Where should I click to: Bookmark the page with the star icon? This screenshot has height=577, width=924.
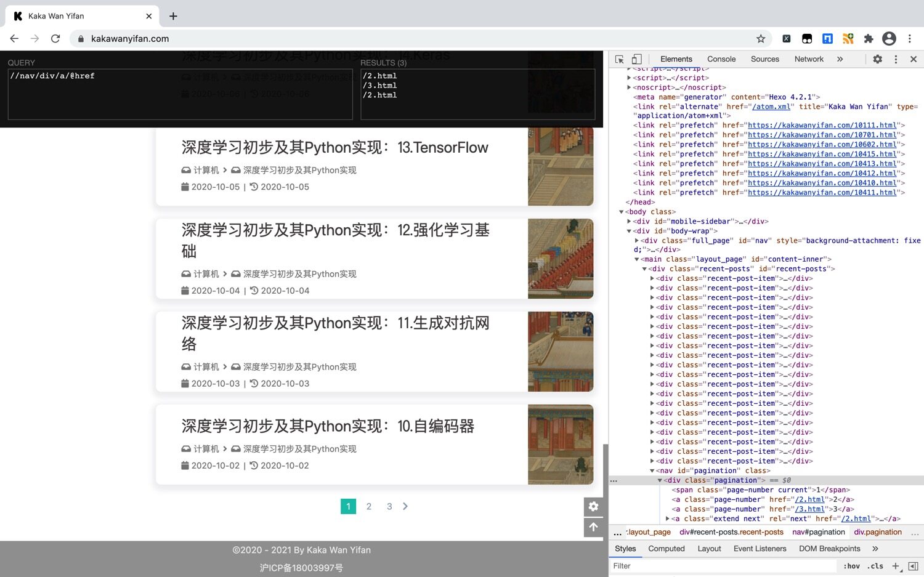click(763, 38)
